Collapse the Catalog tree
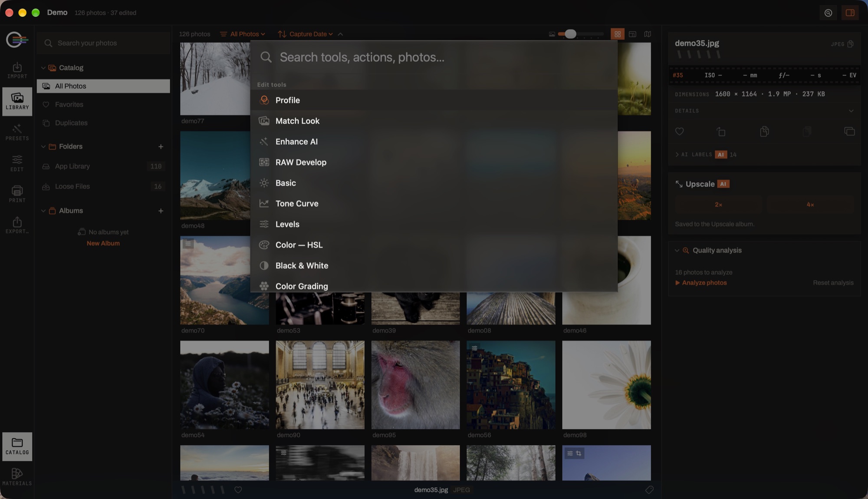 [x=43, y=68]
